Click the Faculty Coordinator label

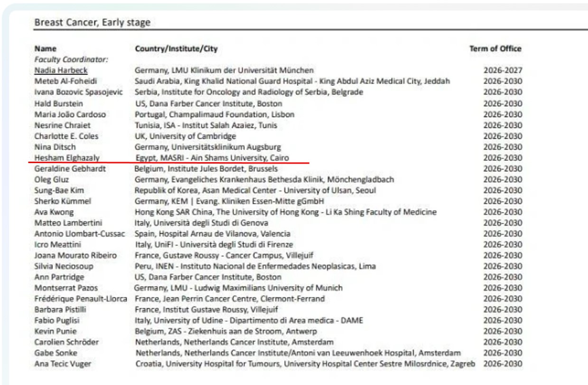pos(71,59)
